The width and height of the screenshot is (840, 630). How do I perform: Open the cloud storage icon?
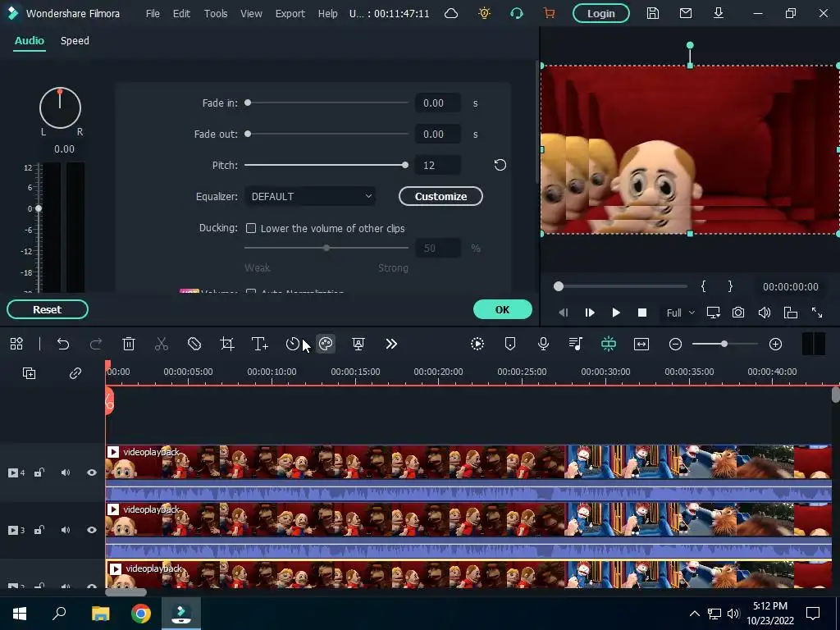pos(451,13)
